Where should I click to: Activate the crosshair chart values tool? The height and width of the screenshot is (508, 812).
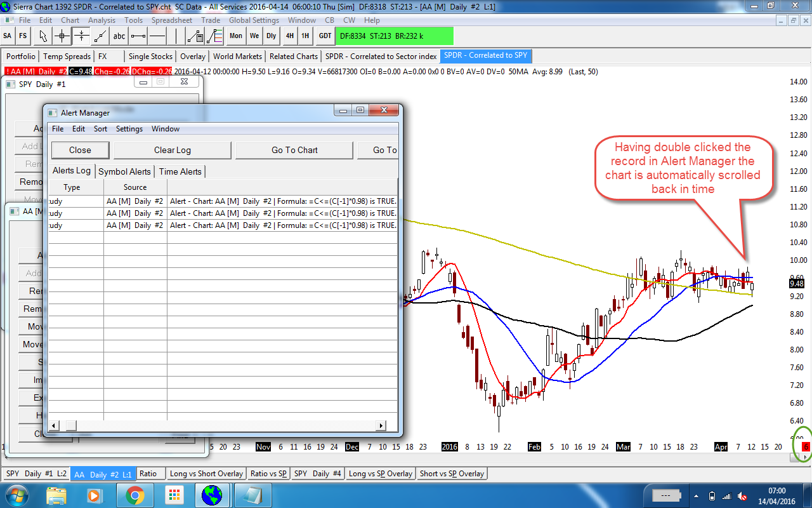[62, 36]
